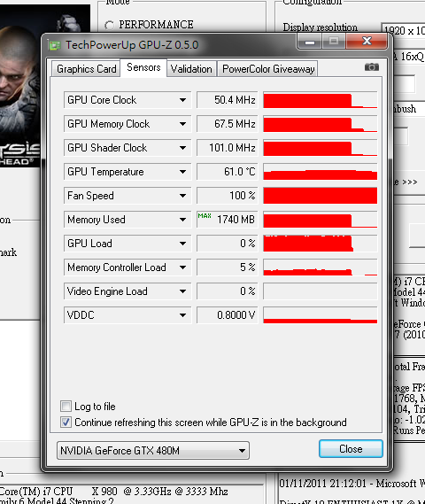Click the Video Engine Load graph
The image size is (425, 504).
320,291
